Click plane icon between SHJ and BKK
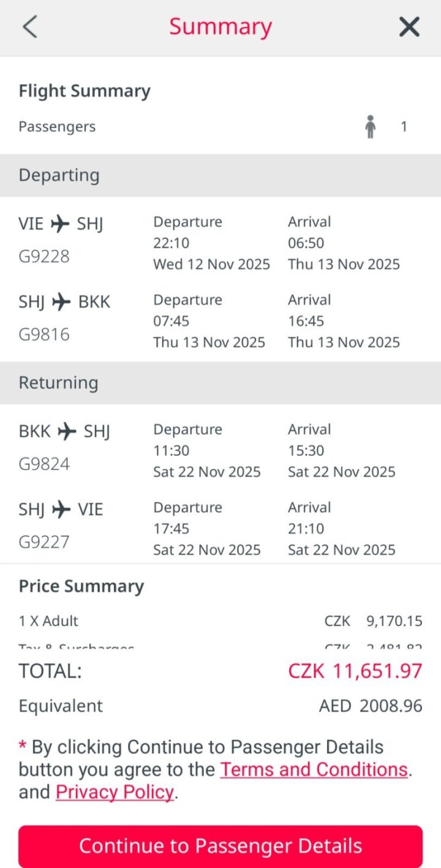This screenshot has height=868, width=441. pyautogui.click(x=61, y=302)
